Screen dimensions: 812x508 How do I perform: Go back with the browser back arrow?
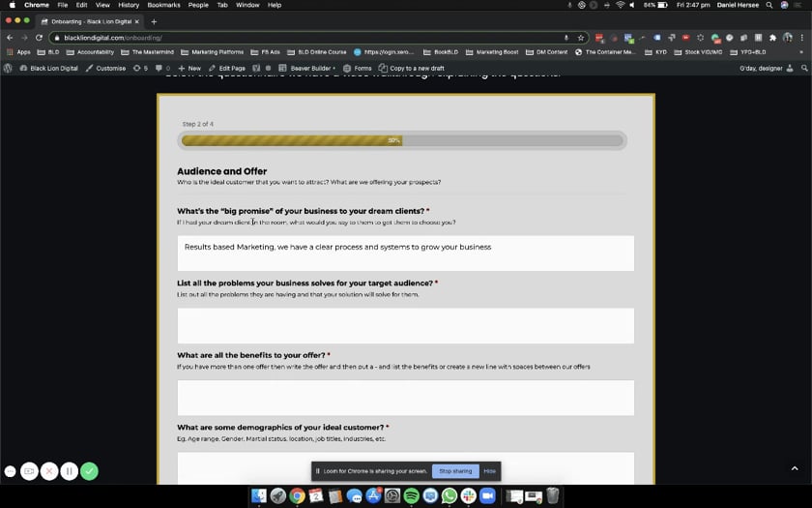pos(10,38)
